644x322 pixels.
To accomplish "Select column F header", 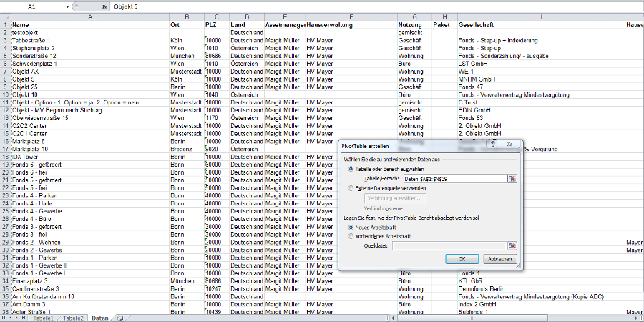I will pyautogui.click(x=351, y=17).
